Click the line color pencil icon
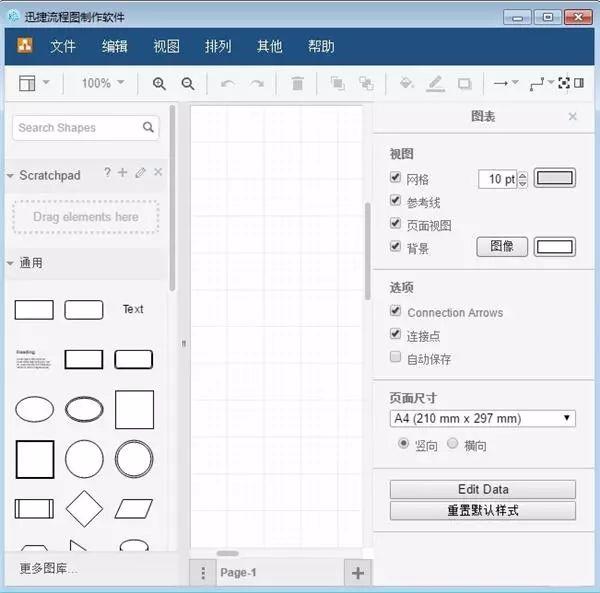This screenshot has height=593, width=600. (435, 83)
